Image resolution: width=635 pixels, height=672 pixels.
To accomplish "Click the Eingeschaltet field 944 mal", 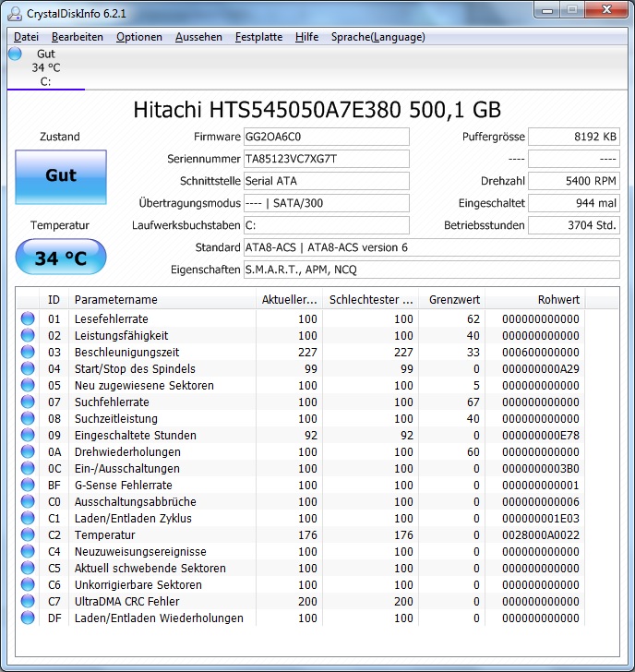I will point(574,203).
